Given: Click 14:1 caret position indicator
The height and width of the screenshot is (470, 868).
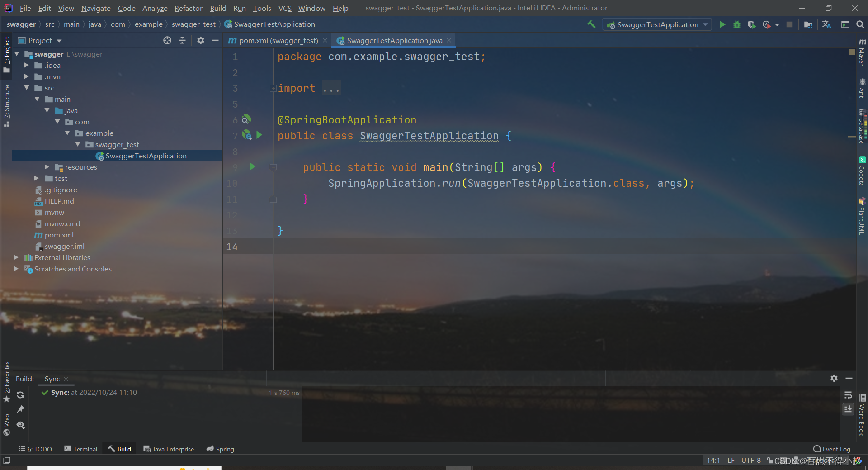Looking at the screenshot, I should coord(713,460).
